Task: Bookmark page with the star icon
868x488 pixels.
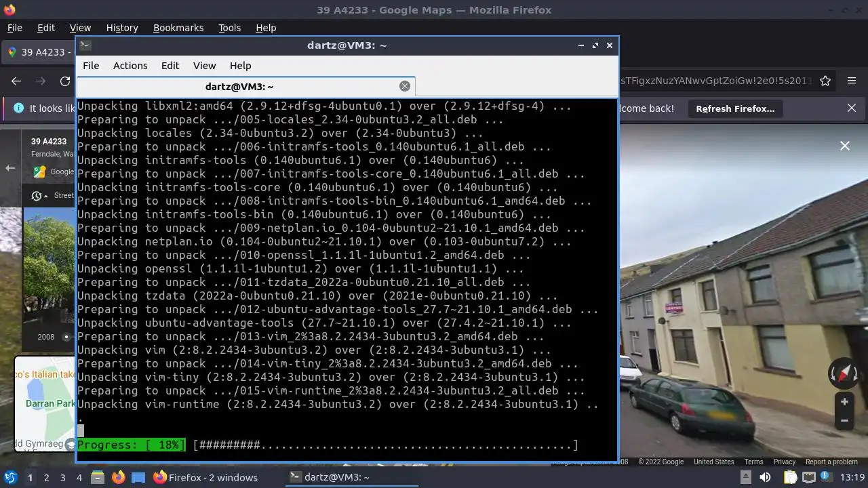Action: [x=825, y=81]
